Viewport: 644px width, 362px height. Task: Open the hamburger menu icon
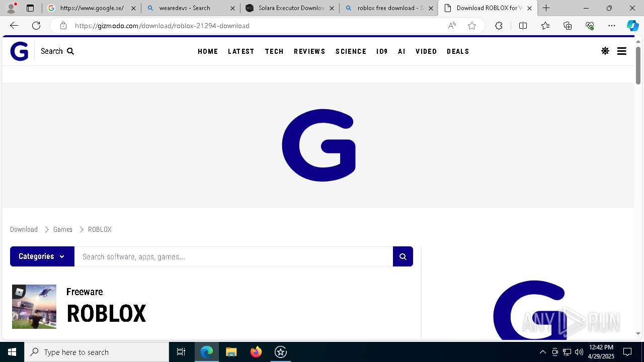click(x=622, y=51)
